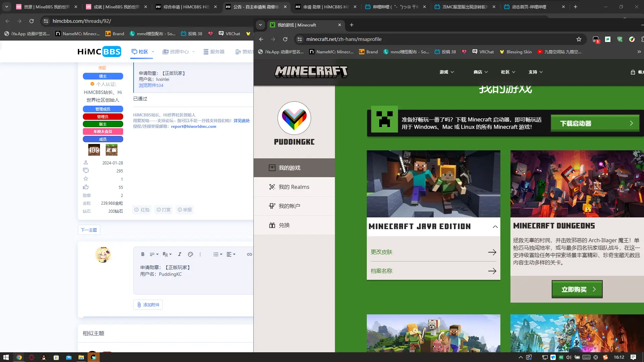Toggle italic formatting in reply editor
The image size is (644, 362).
(180, 254)
